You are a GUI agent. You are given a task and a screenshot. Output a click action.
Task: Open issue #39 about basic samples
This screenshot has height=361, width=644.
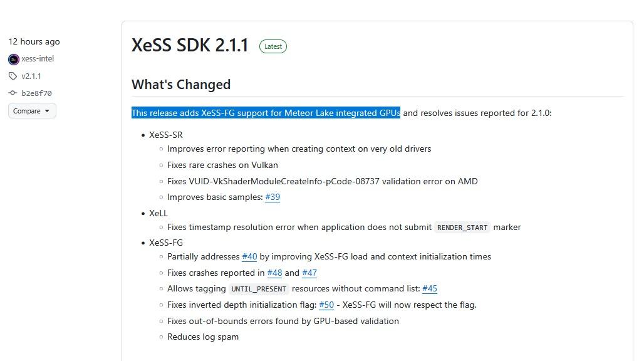pos(273,197)
